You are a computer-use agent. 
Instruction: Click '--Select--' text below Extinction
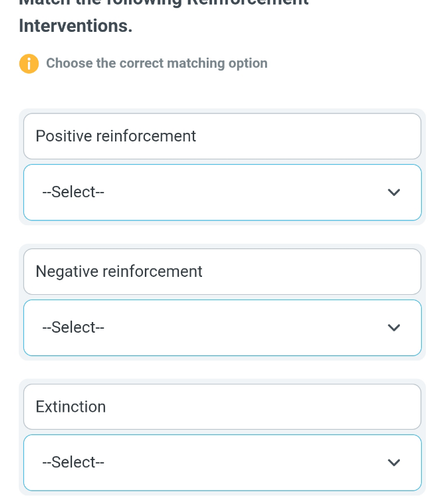coord(73,462)
